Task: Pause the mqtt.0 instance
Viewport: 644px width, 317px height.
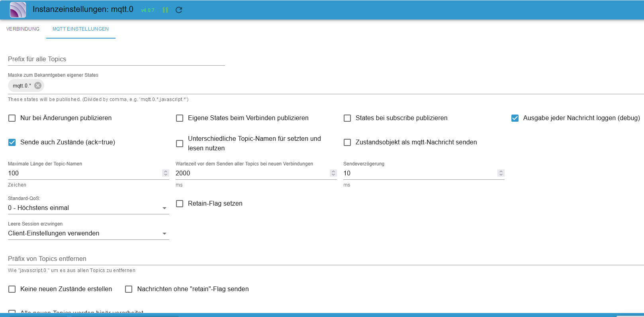Action: click(x=165, y=10)
